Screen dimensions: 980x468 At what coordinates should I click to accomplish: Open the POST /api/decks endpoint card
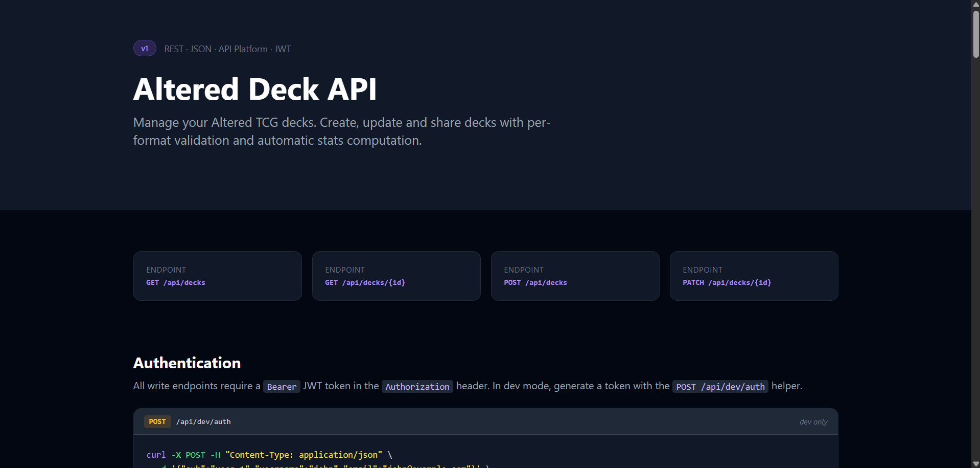click(x=575, y=276)
